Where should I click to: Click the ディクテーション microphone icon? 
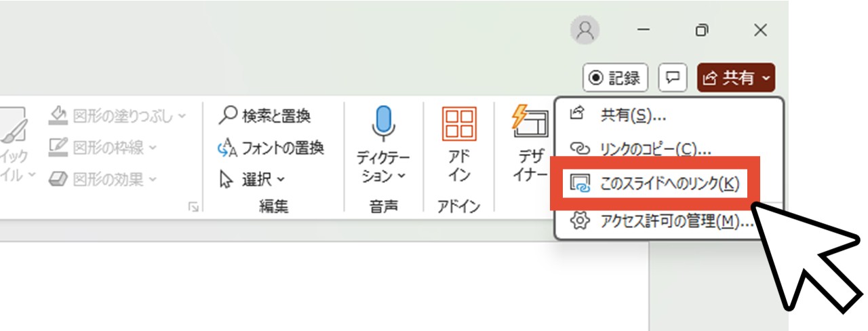tap(383, 122)
